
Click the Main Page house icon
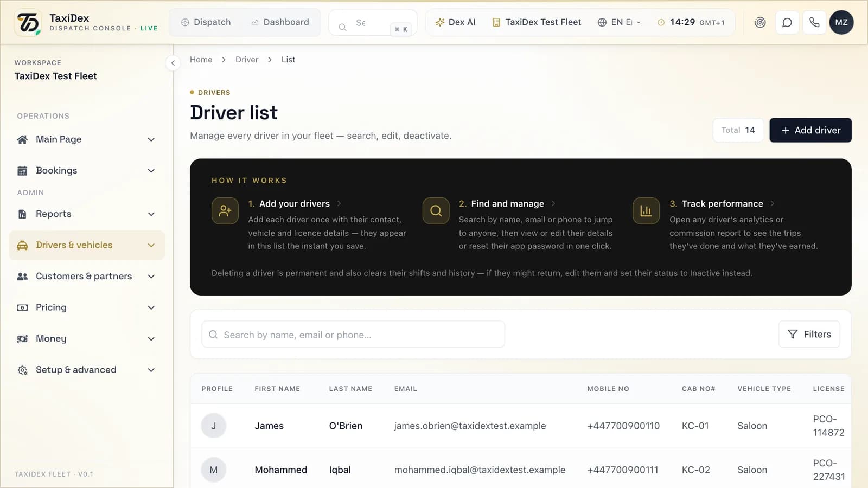22,139
